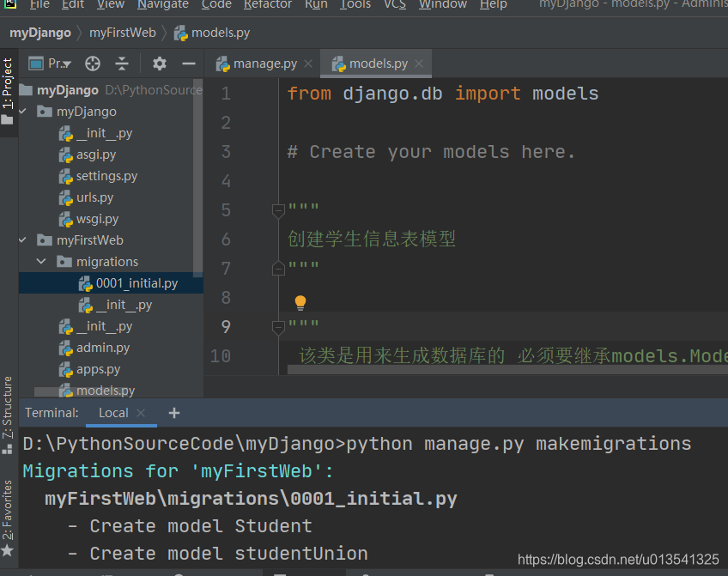This screenshot has height=576, width=728.
Task: Fold docstring end marker at line 7
Action: (x=278, y=268)
